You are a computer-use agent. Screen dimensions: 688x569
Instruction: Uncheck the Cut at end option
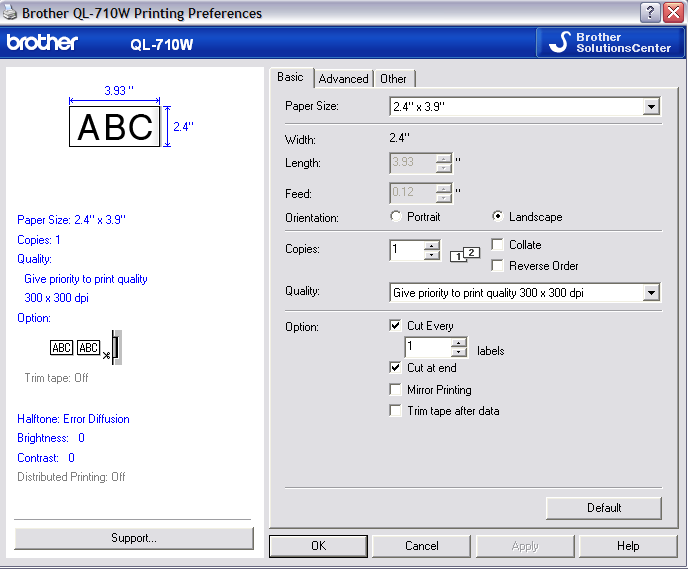395,368
